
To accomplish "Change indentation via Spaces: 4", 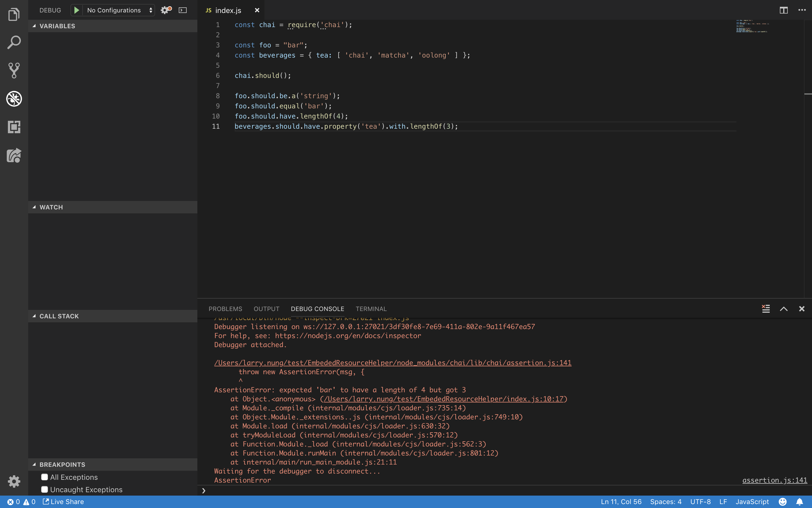I will (666, 502).
